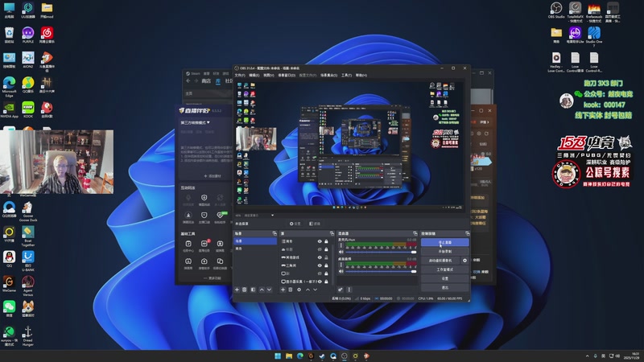Viewport: 644px width, 362px height.
Task: Open source properties gear icon
Action: click(299, 290)
